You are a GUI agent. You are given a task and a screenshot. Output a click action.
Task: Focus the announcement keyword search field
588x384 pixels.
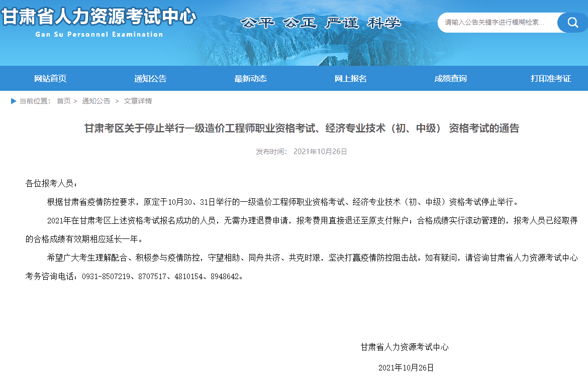click(x=497, y=23)
